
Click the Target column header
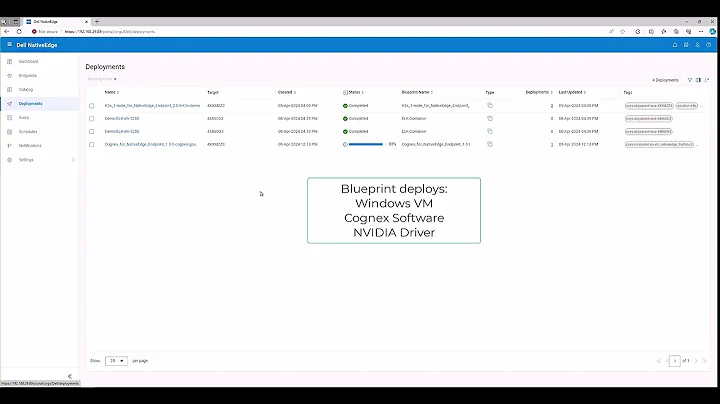(x=213, y=92)
